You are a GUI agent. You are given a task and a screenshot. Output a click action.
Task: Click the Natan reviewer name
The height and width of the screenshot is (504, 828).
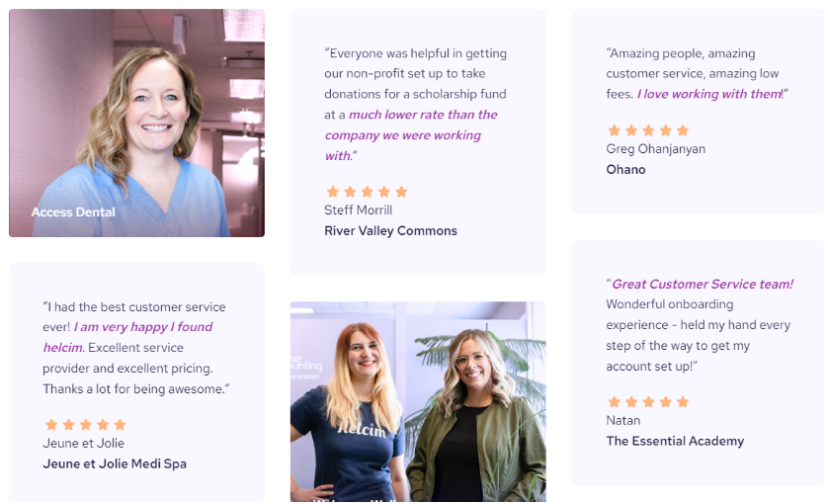(623, 421)
